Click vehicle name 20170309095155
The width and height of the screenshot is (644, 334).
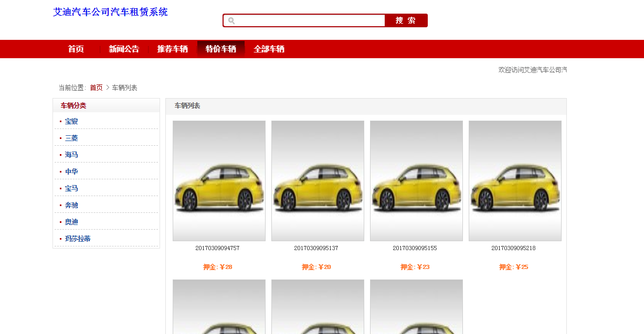[x=415, y=248]
